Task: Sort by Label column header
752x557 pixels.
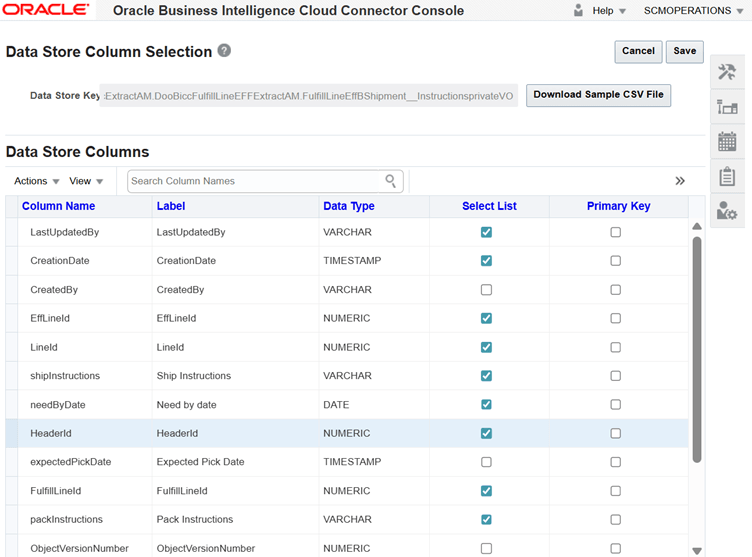Action: [x=171, y=206]
